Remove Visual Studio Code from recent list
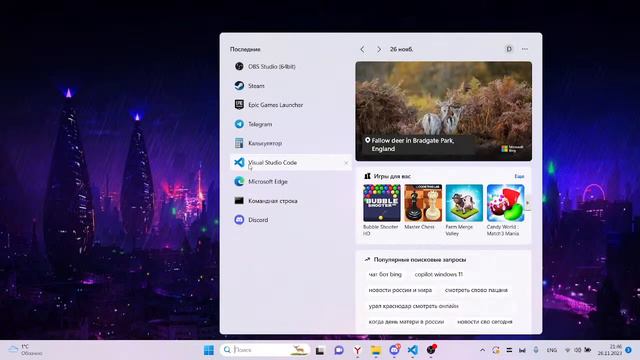Screen dimensions: 640x360 [346, 163]
